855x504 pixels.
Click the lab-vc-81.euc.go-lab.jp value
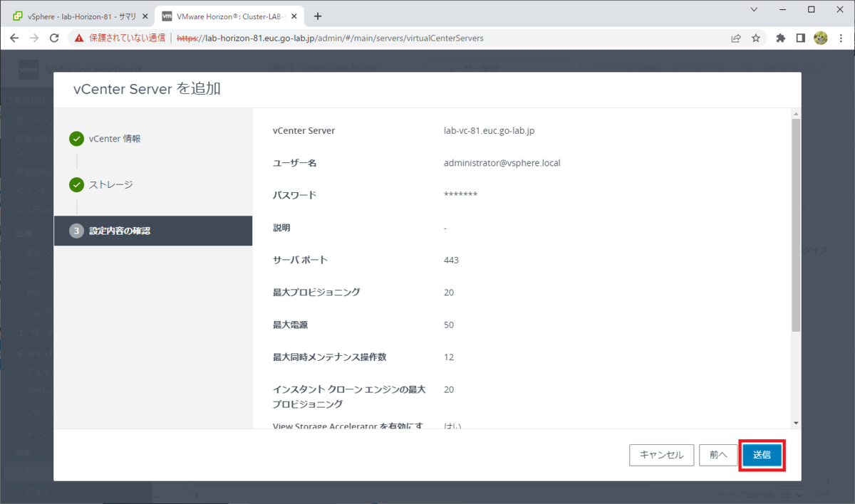click(488, 130)
